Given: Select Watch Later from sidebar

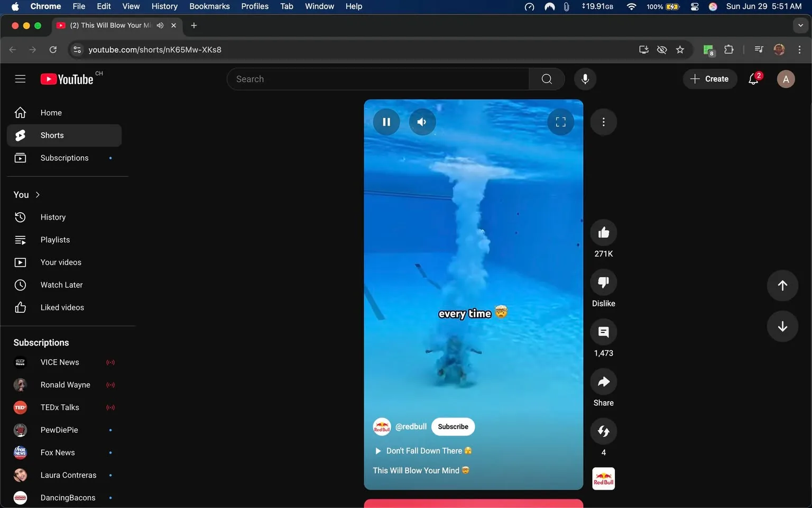Looking at the screenshot, I should click(61, 285).
